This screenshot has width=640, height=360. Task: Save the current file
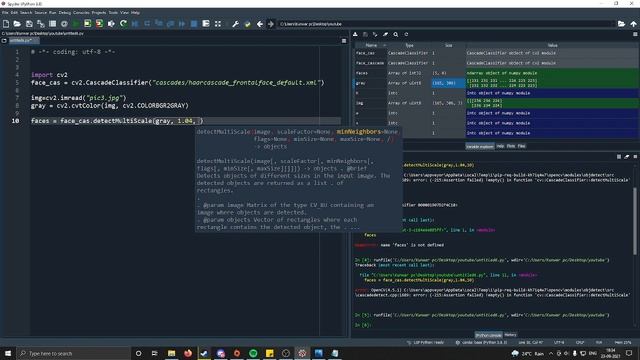pos(29,24)
